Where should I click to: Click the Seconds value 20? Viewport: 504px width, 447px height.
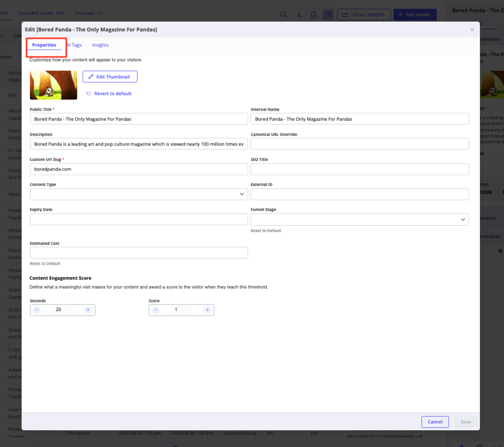point(59,310)
